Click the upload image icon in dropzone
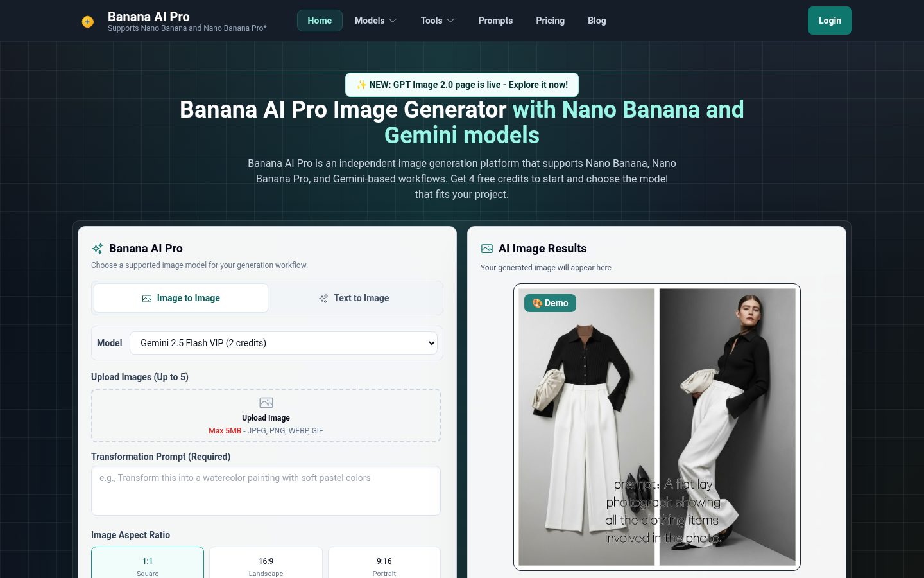 (x=266, y=403)
